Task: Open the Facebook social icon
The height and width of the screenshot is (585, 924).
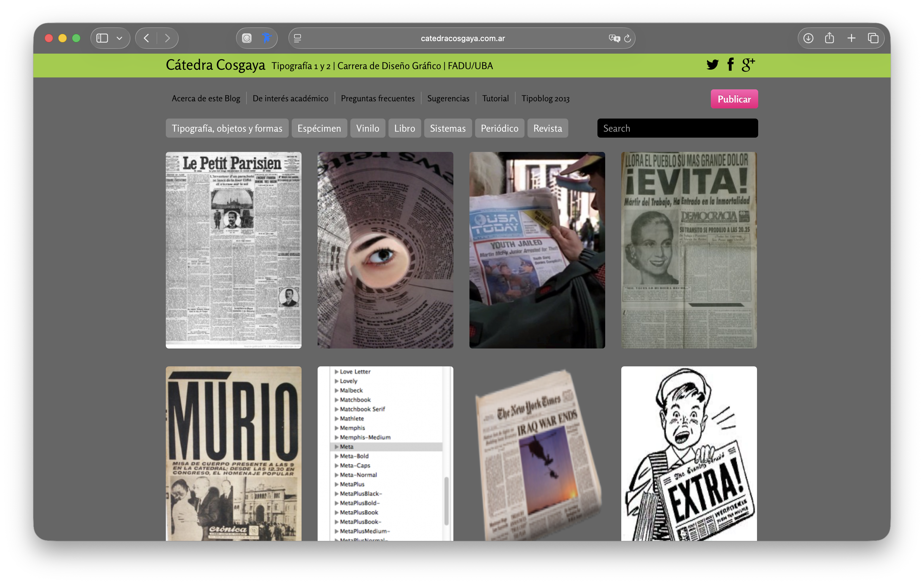Action: 731,65
